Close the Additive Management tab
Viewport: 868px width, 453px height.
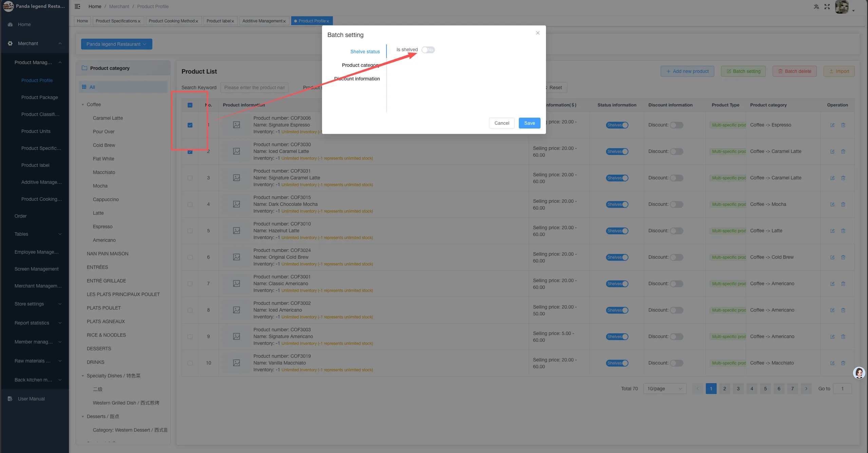coord(284,21)
